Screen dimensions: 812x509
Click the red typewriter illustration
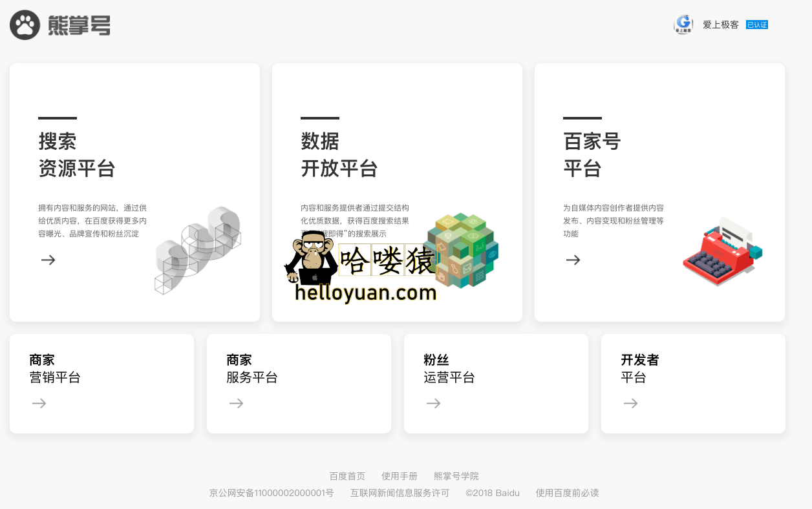(x=723, y=251)
